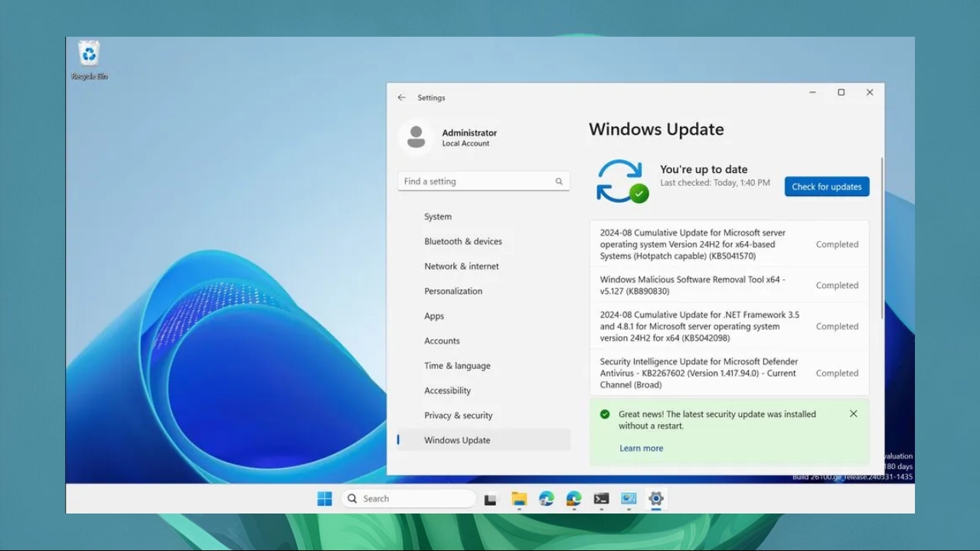980x551 pixels.
Task: Click the Administrator profile avatar
Action: click(x=416, y=138)
